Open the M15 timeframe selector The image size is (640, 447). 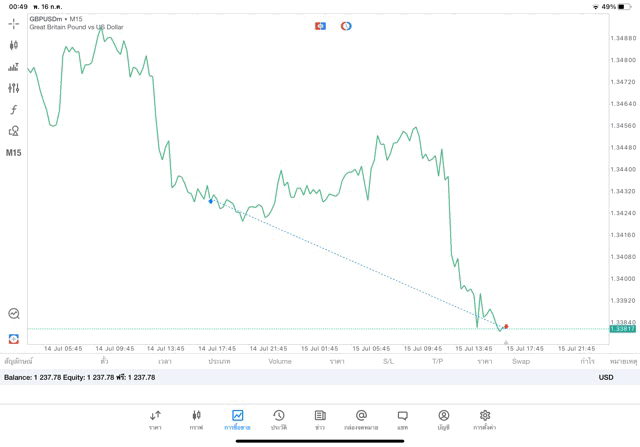click(14, 153)
